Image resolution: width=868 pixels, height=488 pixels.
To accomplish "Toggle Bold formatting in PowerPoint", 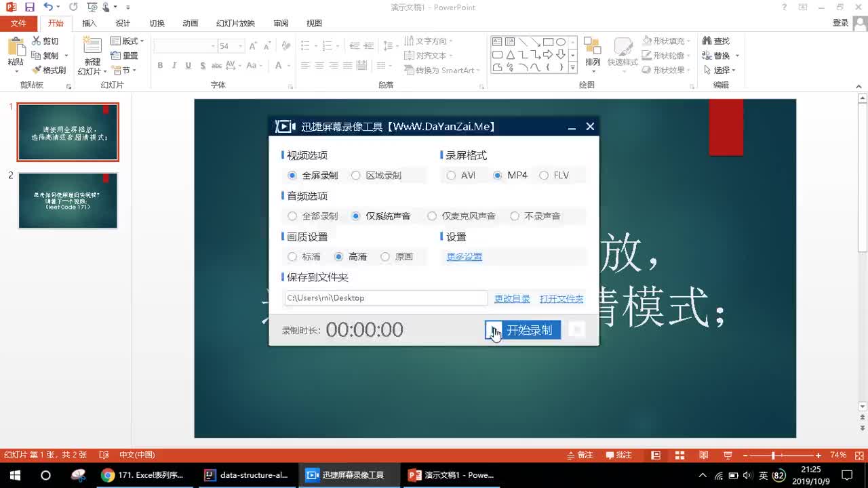I will [160, 66].
